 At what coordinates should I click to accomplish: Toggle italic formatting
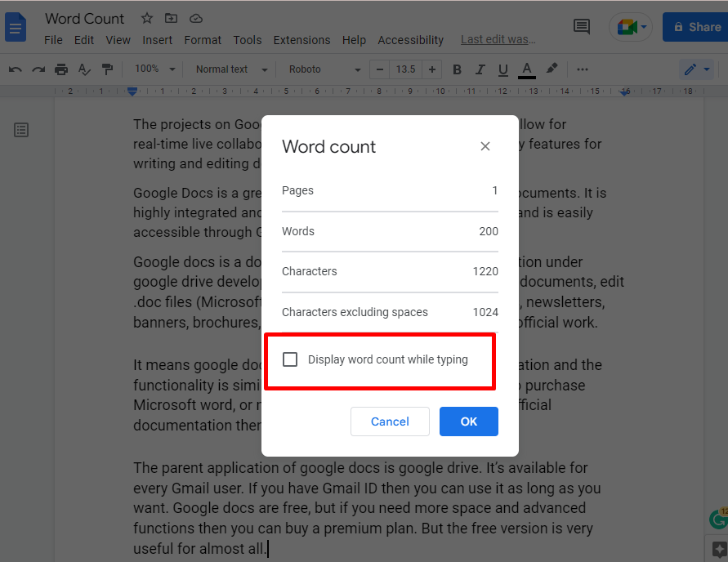[x=480, y=69]
